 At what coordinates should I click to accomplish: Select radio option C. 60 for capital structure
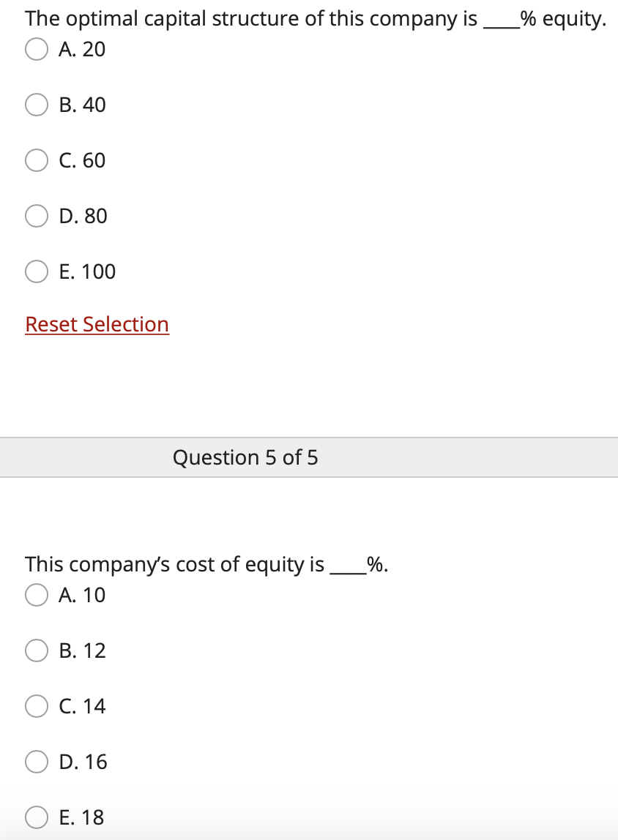pos(36,160)
